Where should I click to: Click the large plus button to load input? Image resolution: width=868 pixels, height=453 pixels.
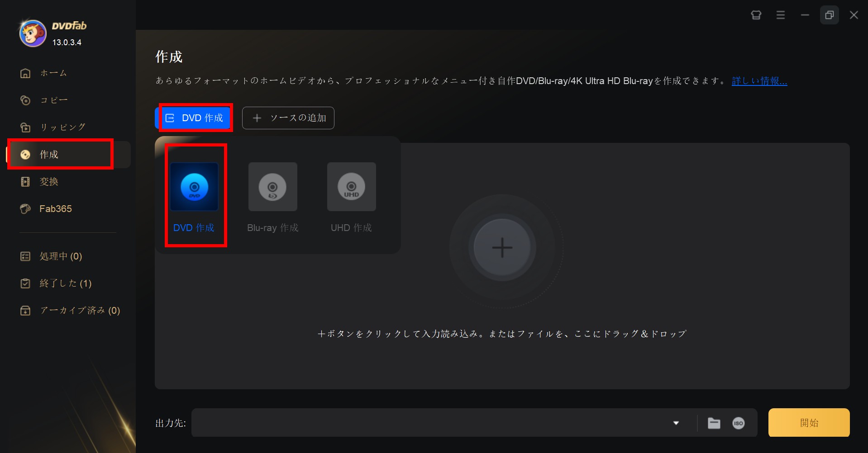[502, 248]
